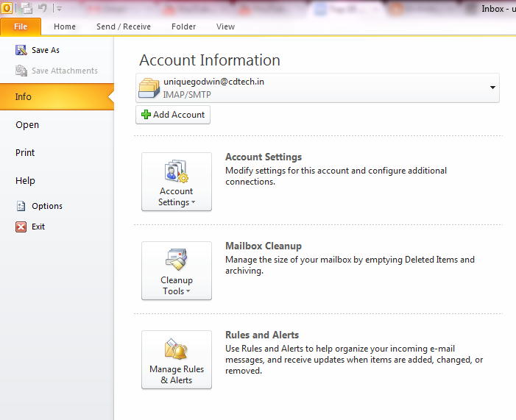This screenshot has width=516, height=420.
Task: Open the File tab
Action: [21, 26]
